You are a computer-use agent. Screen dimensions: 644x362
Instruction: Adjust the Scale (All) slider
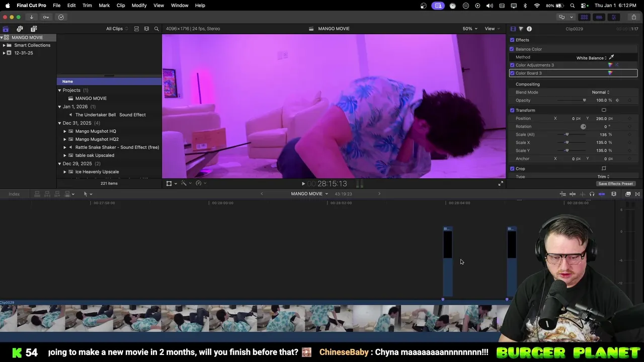[x=567, y=134]
